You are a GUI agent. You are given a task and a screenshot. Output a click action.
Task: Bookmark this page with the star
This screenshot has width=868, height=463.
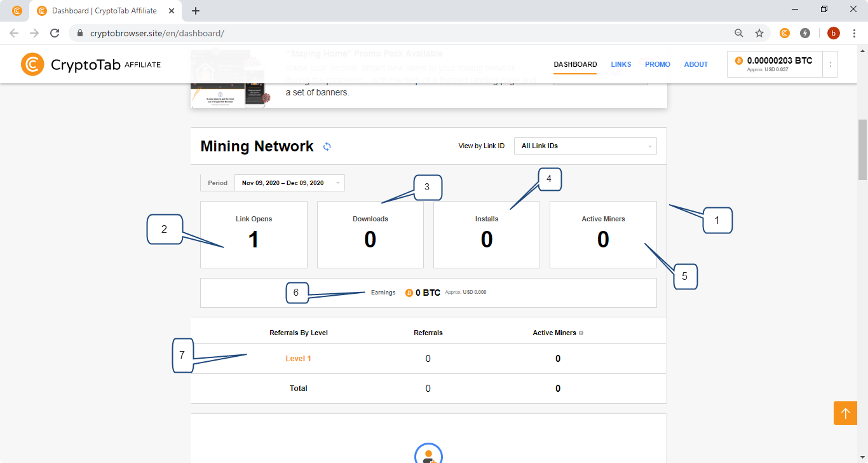(x=759, y=33)
